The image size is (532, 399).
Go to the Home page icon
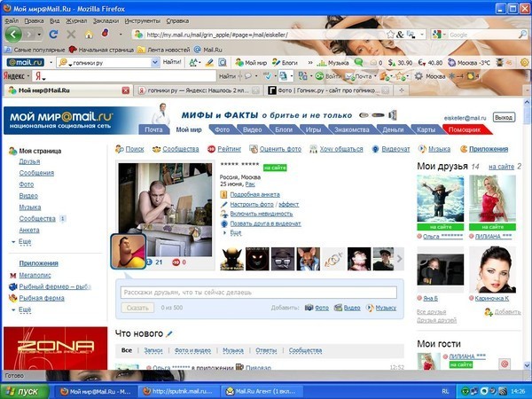(x=89, y=35)
